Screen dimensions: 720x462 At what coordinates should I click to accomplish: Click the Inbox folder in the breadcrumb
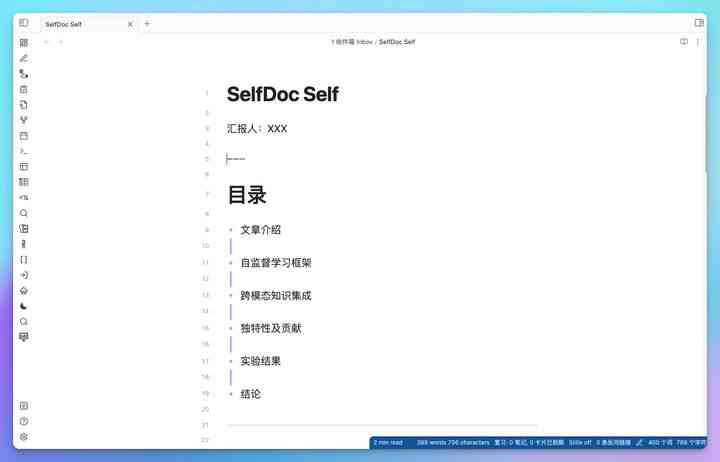pos(351,42)
